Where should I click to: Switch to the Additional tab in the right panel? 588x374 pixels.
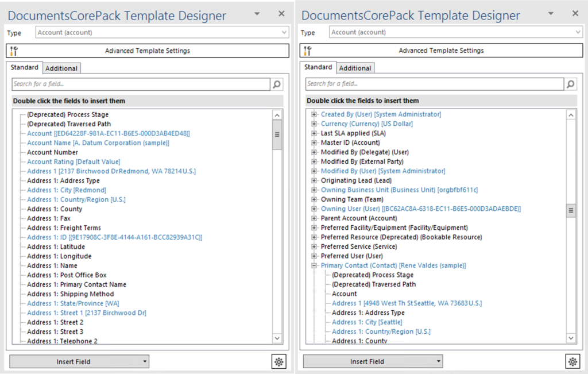coord(355,67)
